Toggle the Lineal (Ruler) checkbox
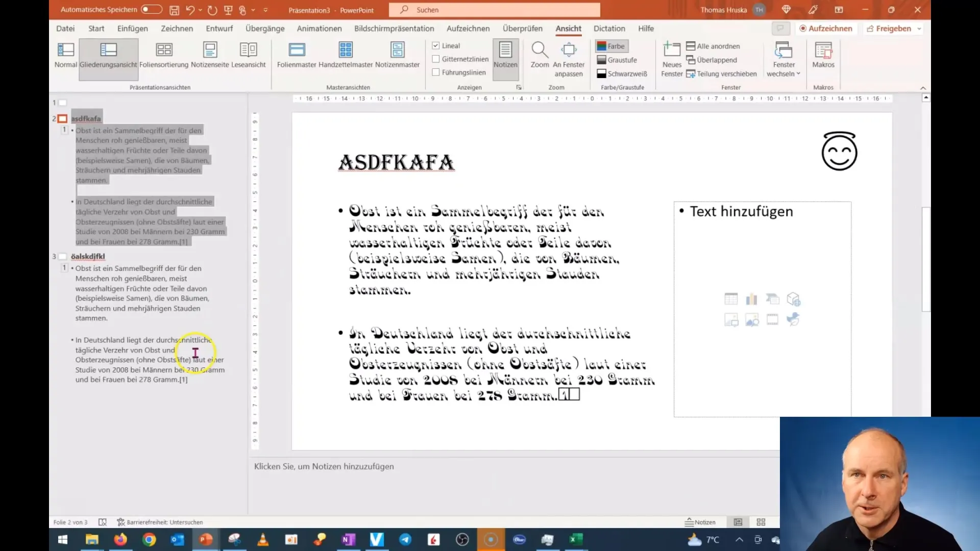The width and height of the screenshot is (980, 551). 436,45
